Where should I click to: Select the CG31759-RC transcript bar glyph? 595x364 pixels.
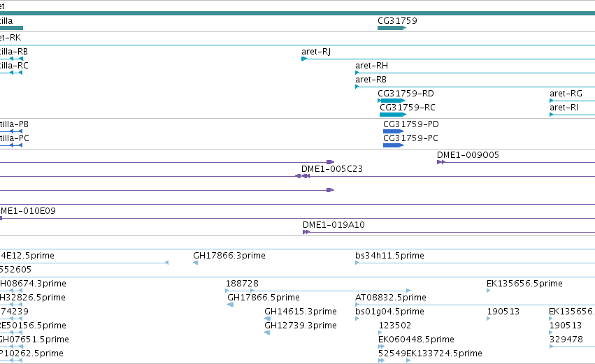(393, 115)
